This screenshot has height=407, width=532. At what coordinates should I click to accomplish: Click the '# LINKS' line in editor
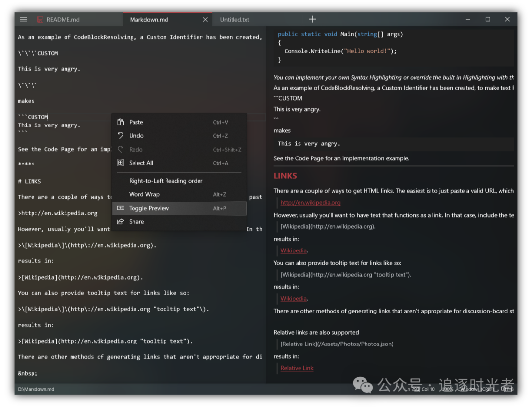(x=30, y=181)
